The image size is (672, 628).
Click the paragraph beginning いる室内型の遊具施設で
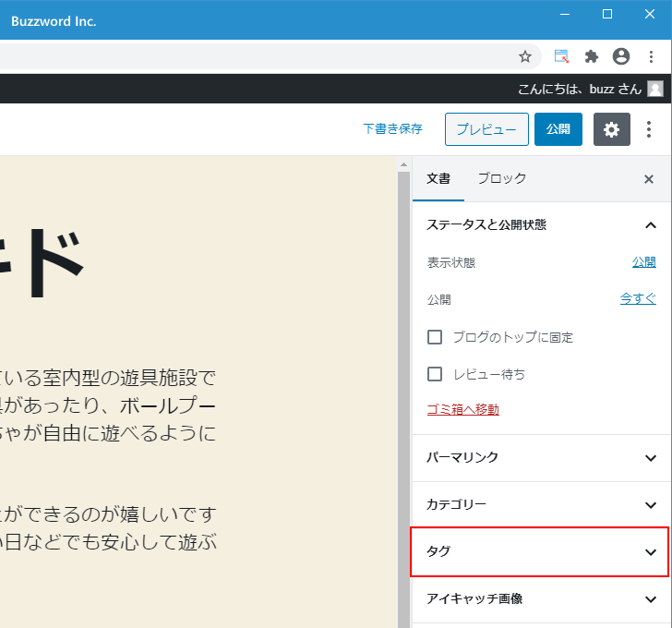coord(108,405)
